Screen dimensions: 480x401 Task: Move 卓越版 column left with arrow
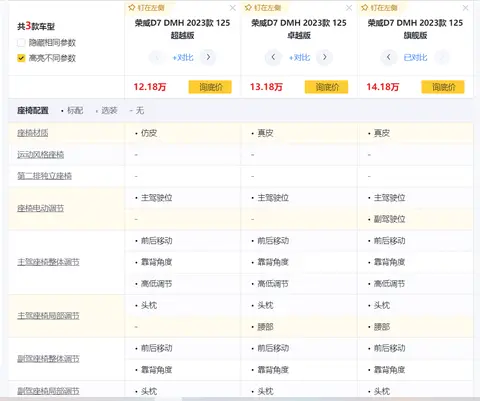pyautogui.click(x=273, y=57)
